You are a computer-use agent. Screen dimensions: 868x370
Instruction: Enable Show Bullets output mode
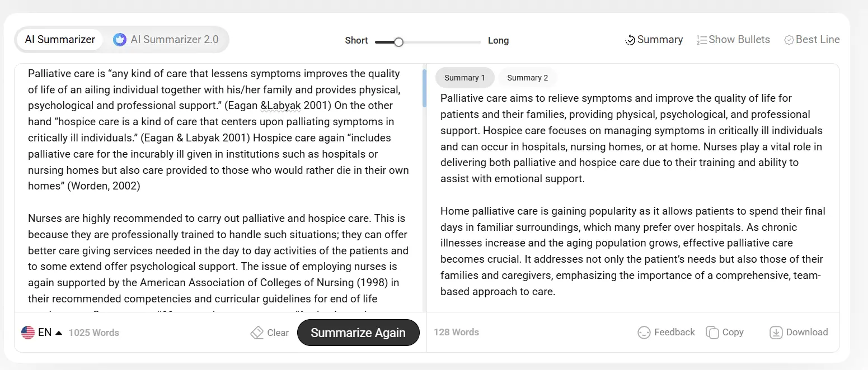(739, 40)
